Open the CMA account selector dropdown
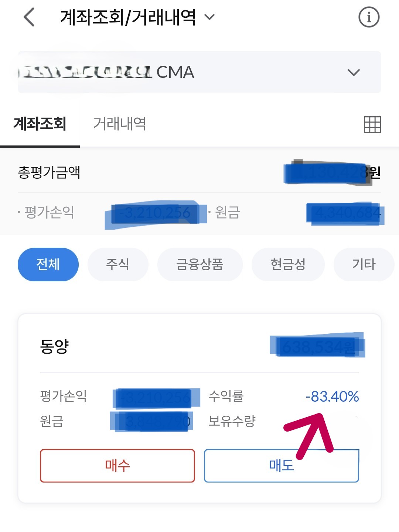 pyautogui.click(x=199, y=72)
